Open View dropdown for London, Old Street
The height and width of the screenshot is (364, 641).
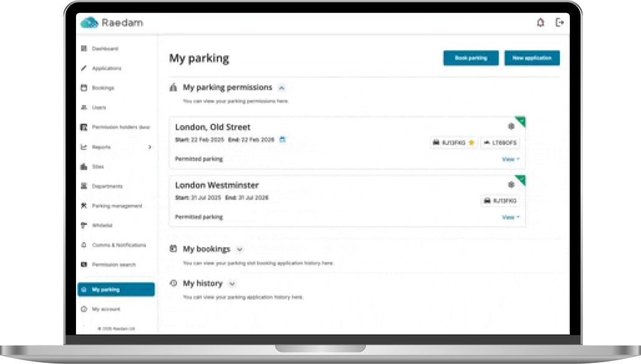[x=511, y=160]
